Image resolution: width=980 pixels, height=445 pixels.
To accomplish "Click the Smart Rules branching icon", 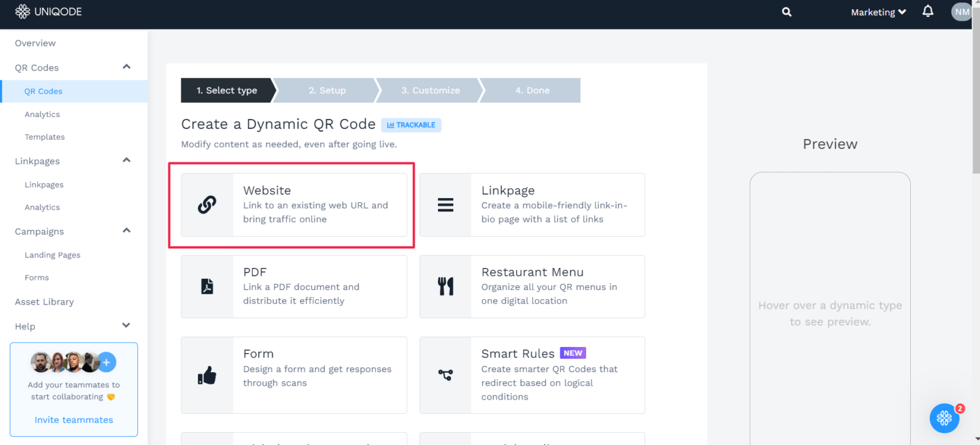I will click(445, 375).
